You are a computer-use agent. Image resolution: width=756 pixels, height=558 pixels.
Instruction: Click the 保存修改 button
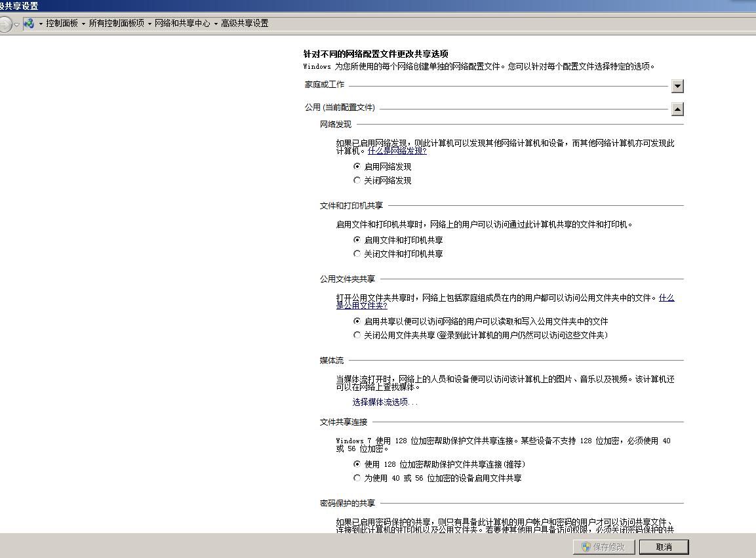(x=604, y=547)
